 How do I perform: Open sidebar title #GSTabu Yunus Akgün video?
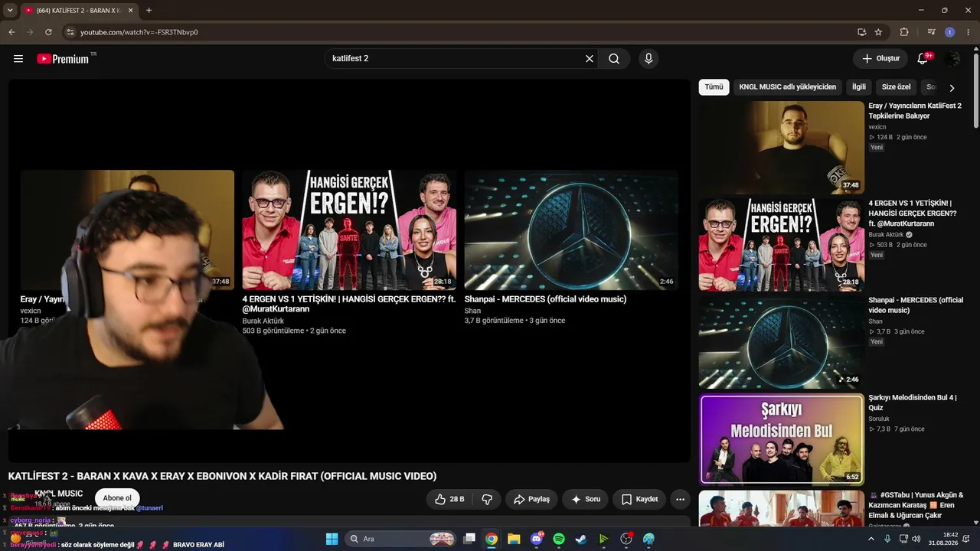coord(916,505)
